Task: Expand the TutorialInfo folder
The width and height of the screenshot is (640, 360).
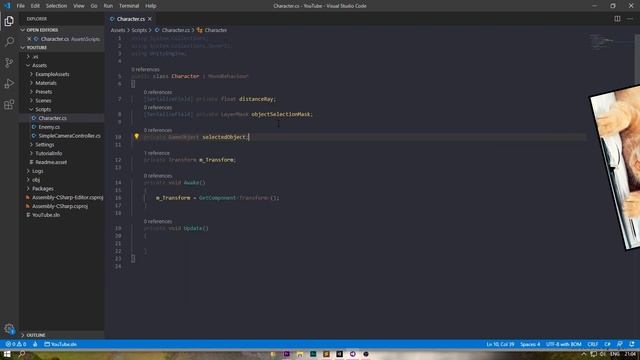Action: (x=49, y=153)
